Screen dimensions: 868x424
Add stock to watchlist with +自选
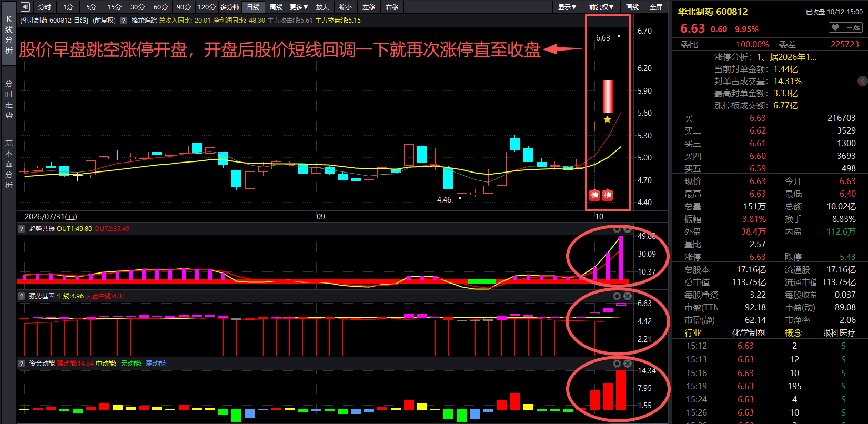point(846,27)
